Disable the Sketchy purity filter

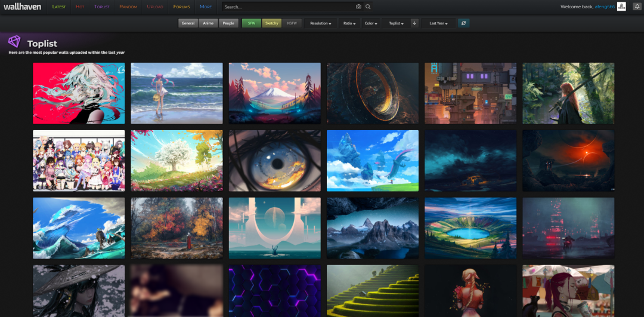272,23
